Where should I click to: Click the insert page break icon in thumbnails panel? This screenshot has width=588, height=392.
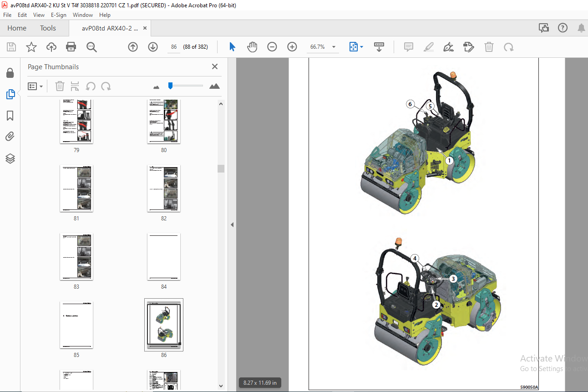tap(75, 86)
